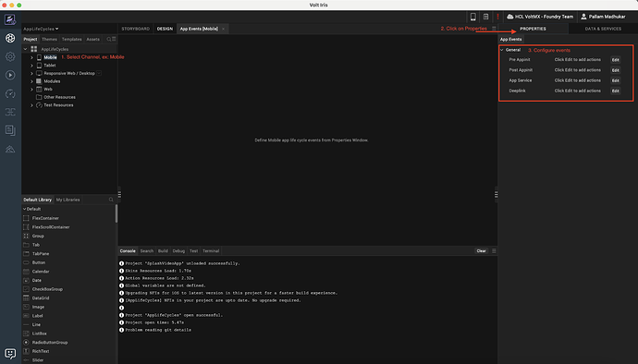The height and width of the screenshot is (364, 638).
Task: Open the console panel options menu icon
Action: tap(494, 251)
